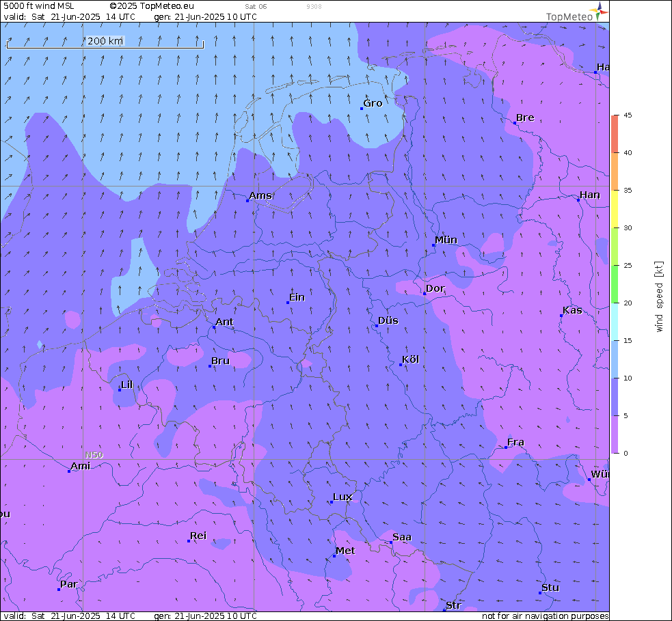Click the legend tick label 0
Viewport: 672px width, 621px height.
point(626,453)
